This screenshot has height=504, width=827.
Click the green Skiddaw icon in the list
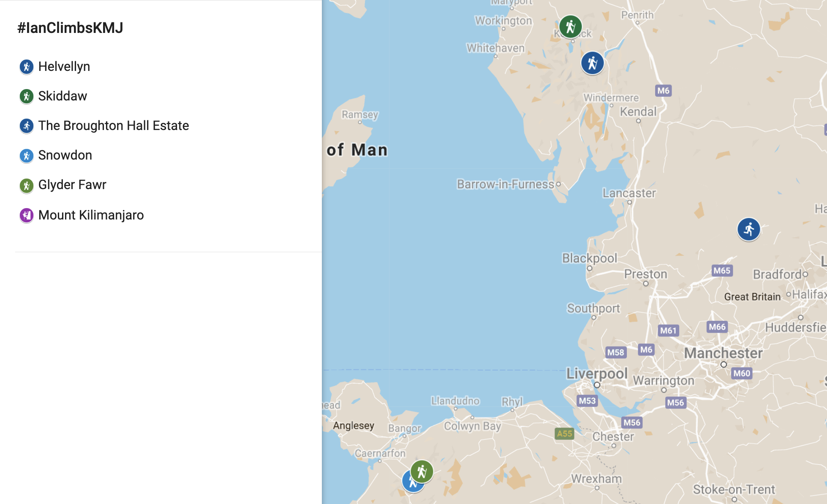point(27,96)
